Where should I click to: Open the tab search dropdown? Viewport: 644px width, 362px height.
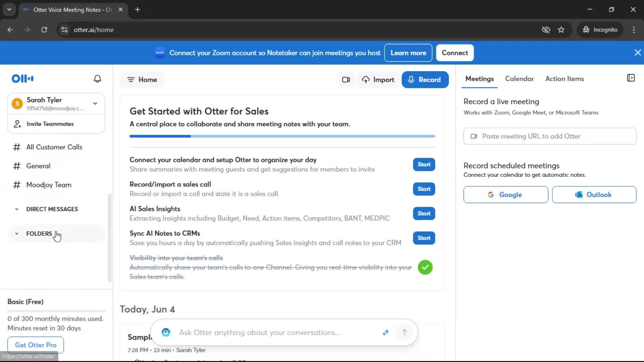[9, 10]
